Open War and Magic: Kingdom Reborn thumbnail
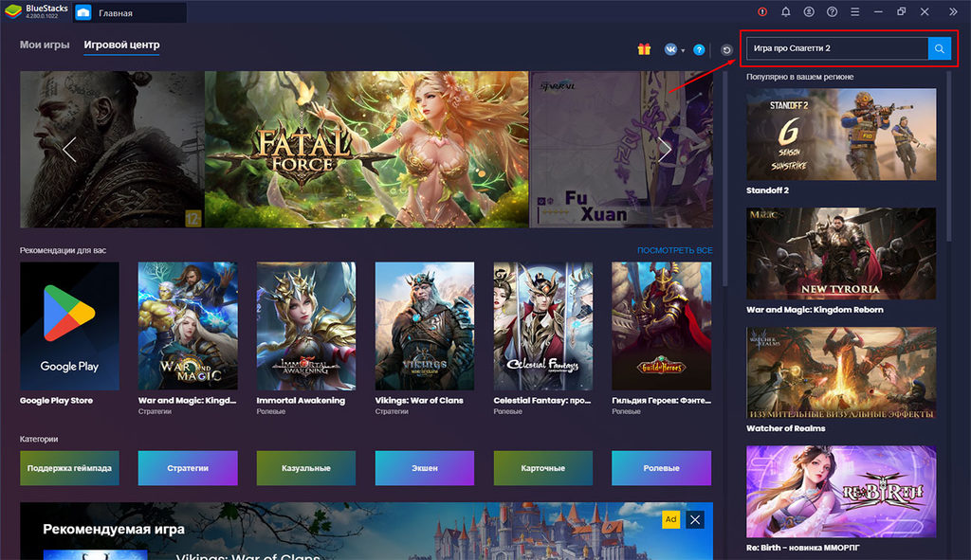This screenshot has height=560, width=971. (x=841, y=254)
